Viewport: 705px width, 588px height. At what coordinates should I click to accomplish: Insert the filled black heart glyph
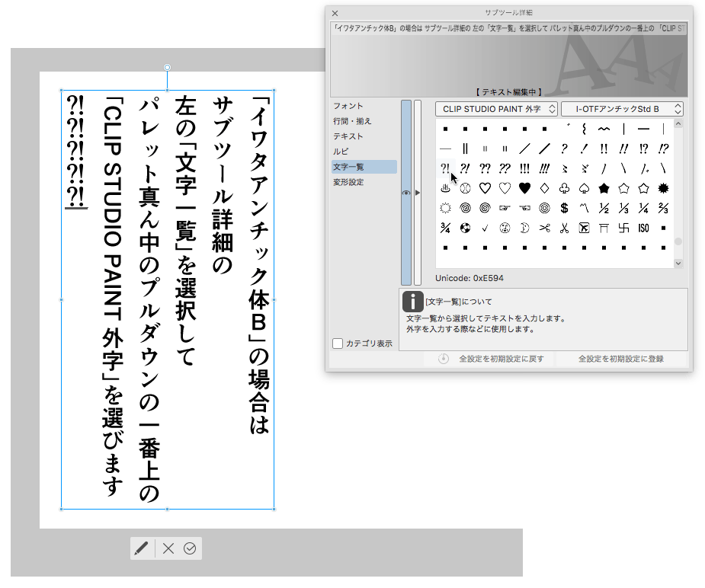pyautogui.click(x=524, y=188)
